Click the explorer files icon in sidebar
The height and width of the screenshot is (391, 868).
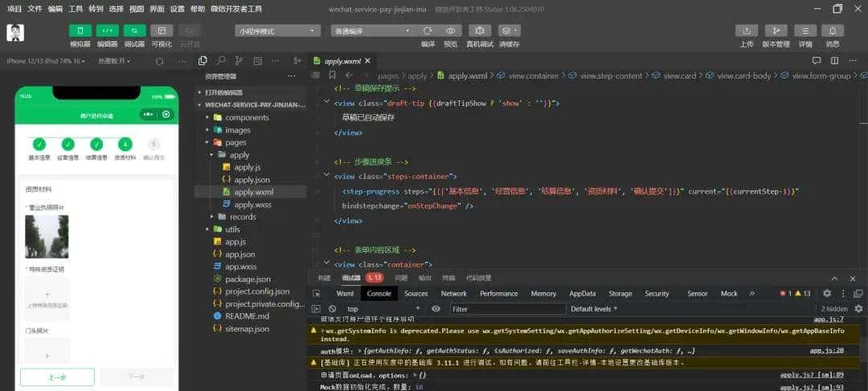pyautogui.click(x=203, y=61)
